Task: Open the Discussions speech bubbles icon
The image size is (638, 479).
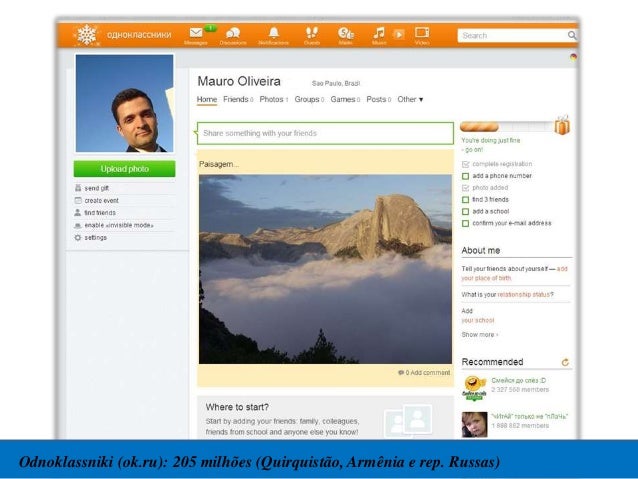Action: [x=233, y=33]
